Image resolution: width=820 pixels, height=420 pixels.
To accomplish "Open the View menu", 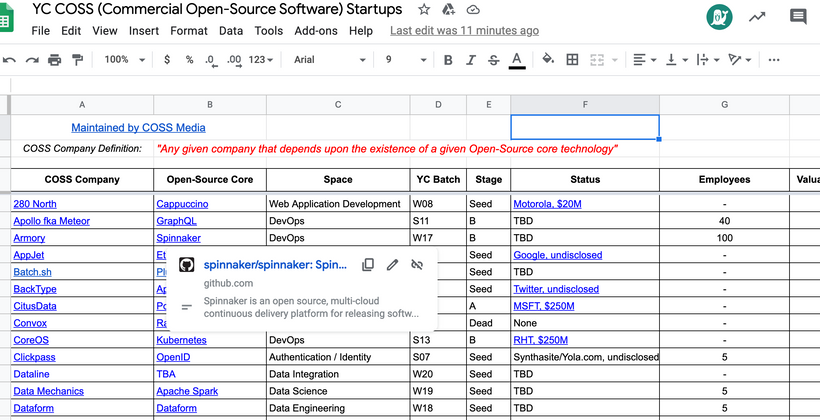I will 105,31.
